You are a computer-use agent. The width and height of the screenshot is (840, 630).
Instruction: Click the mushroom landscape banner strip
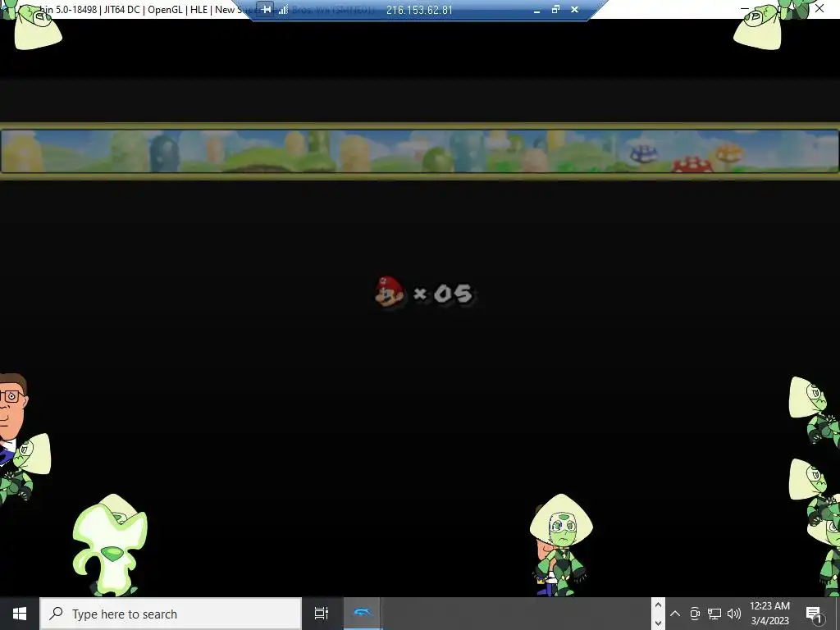[x=419, y=152]
